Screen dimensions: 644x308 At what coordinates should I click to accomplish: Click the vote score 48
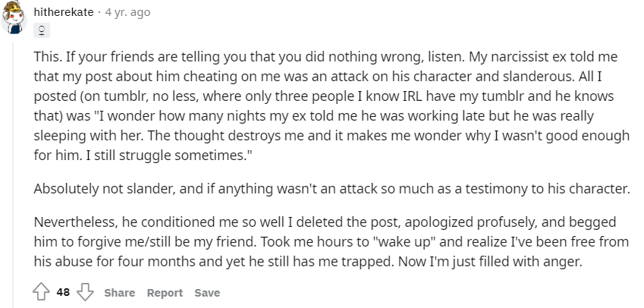point(63,293)
